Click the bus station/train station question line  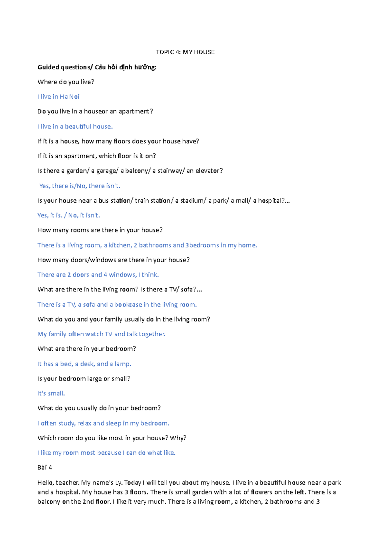[163, 201]
